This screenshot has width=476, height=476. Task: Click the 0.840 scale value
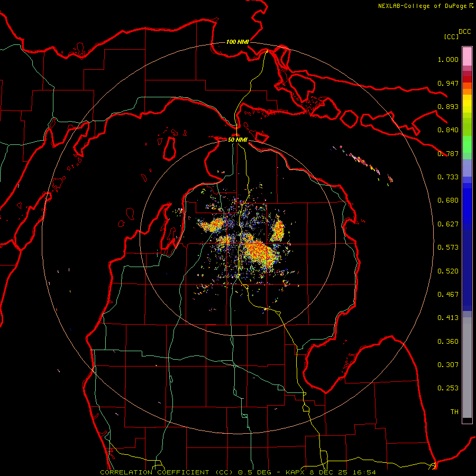click(x=448, y=130)
